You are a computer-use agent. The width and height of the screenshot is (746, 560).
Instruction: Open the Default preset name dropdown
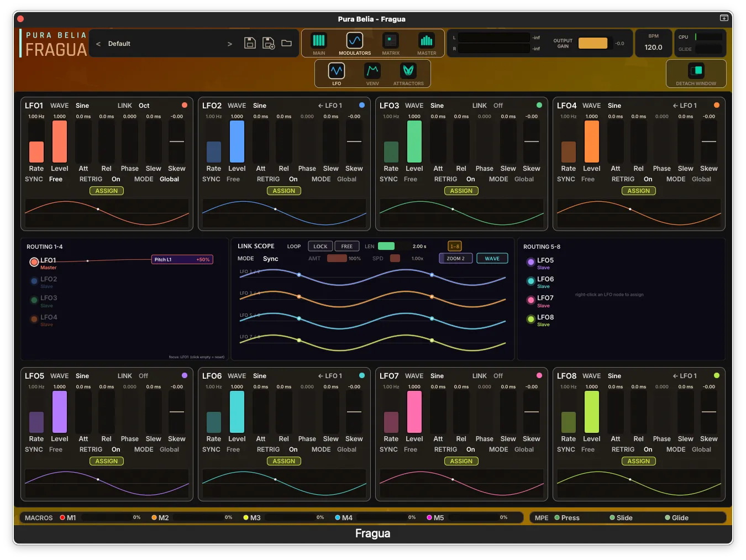tap(119, 44)
